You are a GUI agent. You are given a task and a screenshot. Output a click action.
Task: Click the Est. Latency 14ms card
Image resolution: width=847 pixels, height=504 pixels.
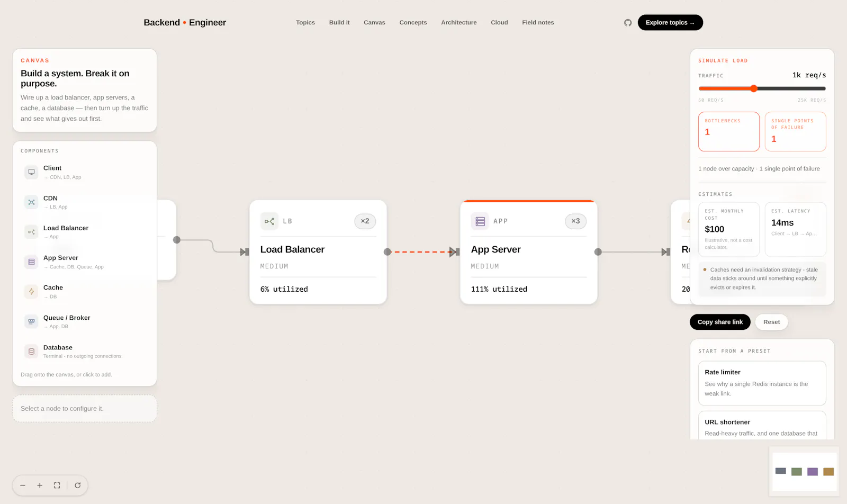tap(796, 229)
